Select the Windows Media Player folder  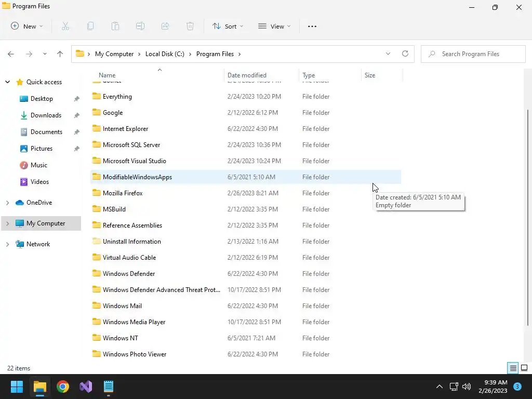246,322
